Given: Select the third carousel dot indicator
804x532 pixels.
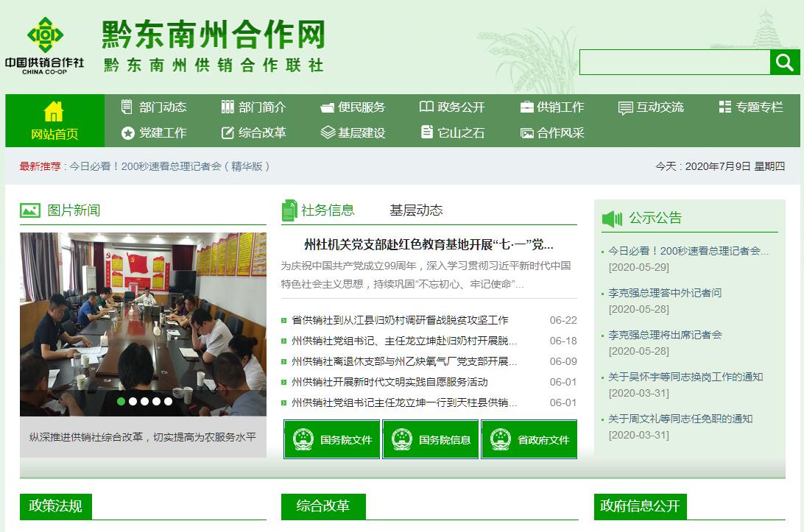Looking at the screenshot, I should coord(145,401).
